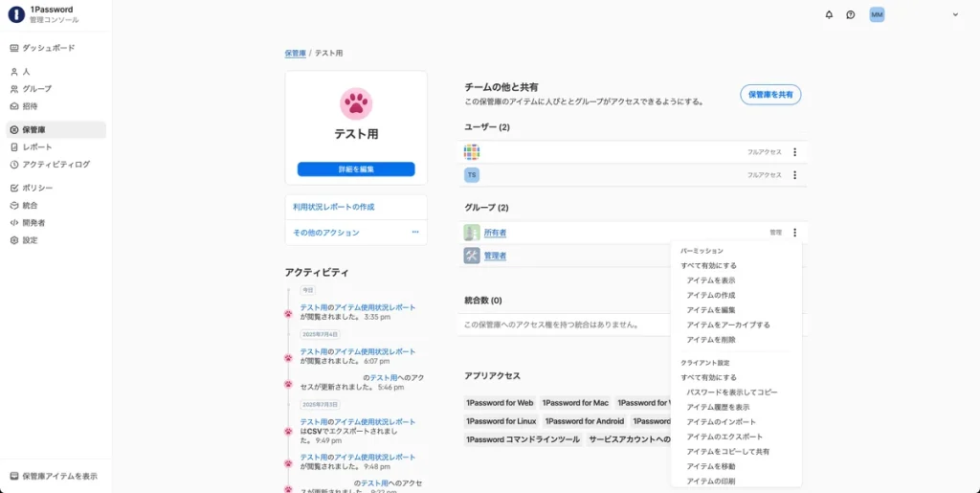Click the MM account avatar
The width and height of the screenshot is (980, 493).
tap(877, 14)
